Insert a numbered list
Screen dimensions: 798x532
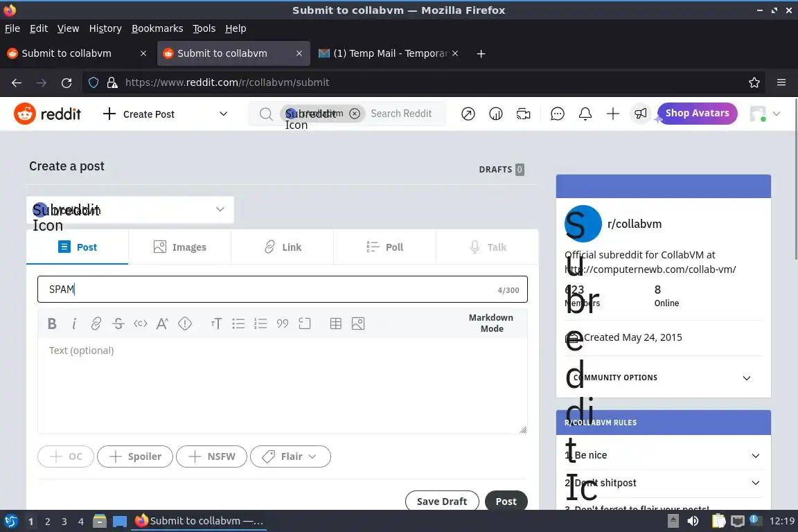pos(260,323)
